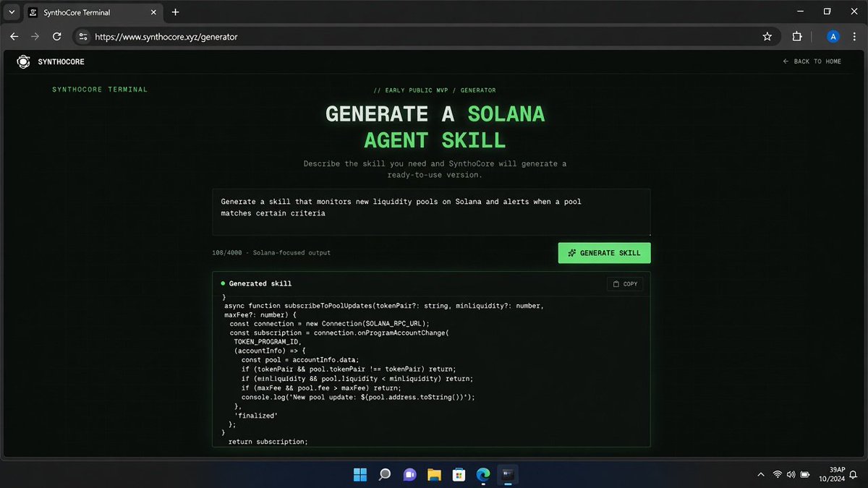Image resolution: width=868 pixels, height=488 pixels.
Task: Click the console.log code line
Action: click(x=358, y=397)
